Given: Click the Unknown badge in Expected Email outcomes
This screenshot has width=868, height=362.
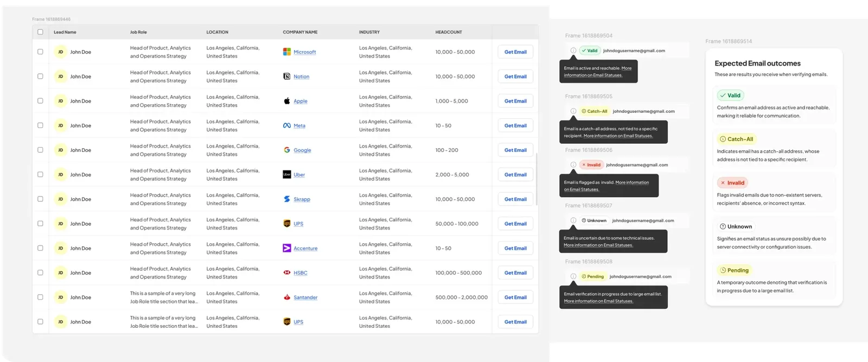Looking at the screenshot, I should point(736,226).
